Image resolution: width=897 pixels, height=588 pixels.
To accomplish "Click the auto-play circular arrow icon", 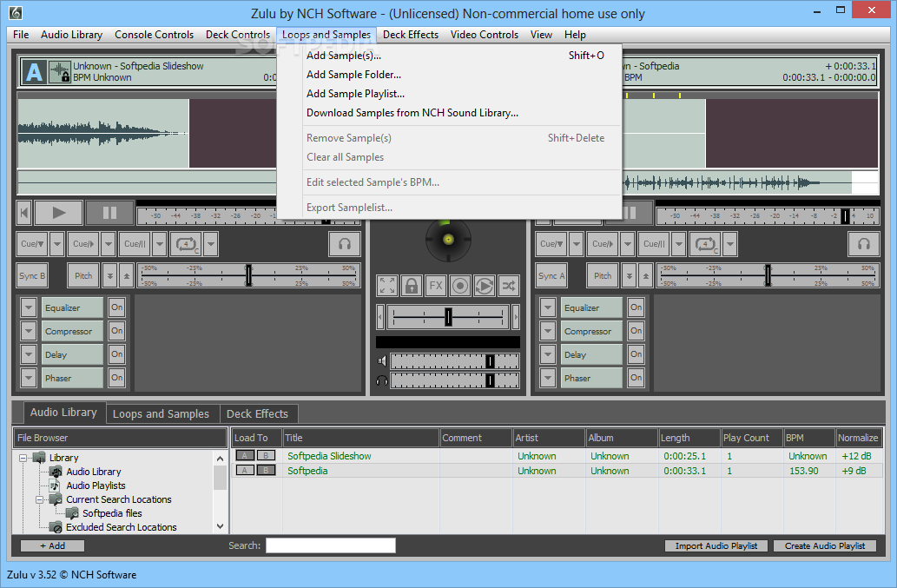I will (484, 286).
